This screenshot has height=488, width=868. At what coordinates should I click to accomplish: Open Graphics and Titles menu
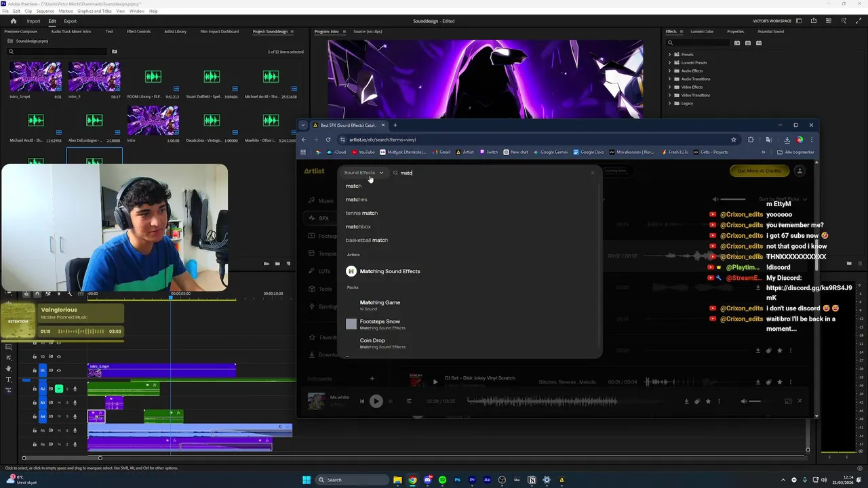click(x=94, y=11)
